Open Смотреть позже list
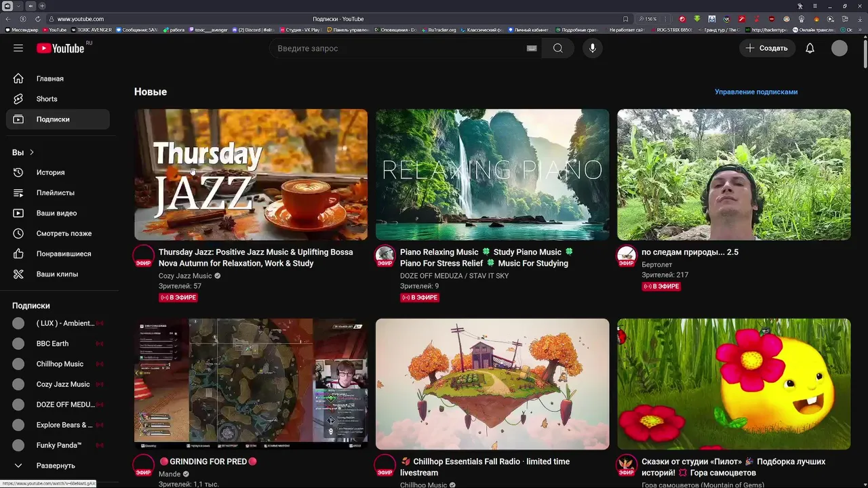The height and width of the screenshot is (488, 868). click(58, 233)
